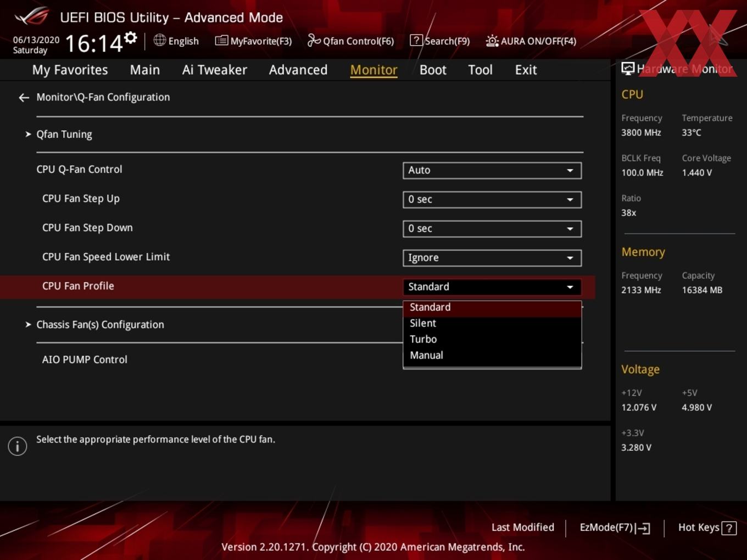
Task: Click the 3.280 V reading
Action: (x=636, y=448)
